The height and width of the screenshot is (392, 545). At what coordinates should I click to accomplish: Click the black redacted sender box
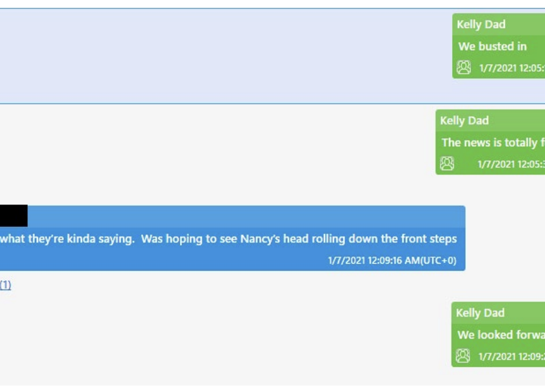pyautogui.click(x=14, y=216)
